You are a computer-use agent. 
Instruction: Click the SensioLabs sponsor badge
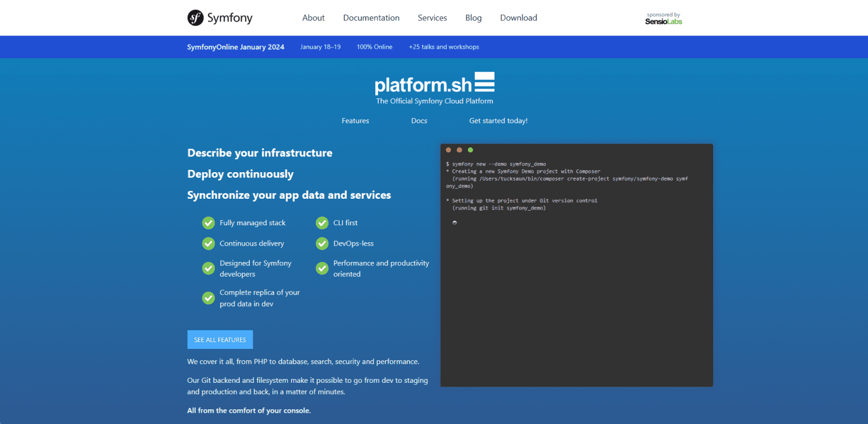[x=663, y=18]
